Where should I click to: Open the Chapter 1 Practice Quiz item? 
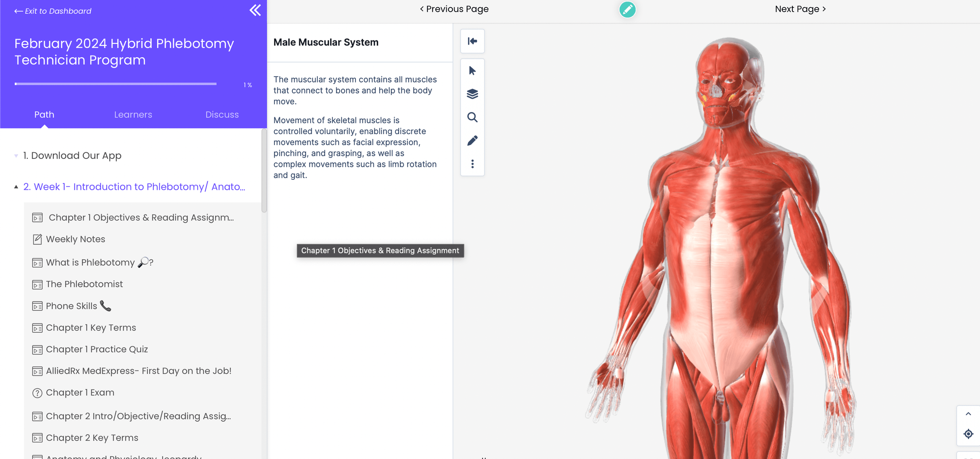pos(97,349)
